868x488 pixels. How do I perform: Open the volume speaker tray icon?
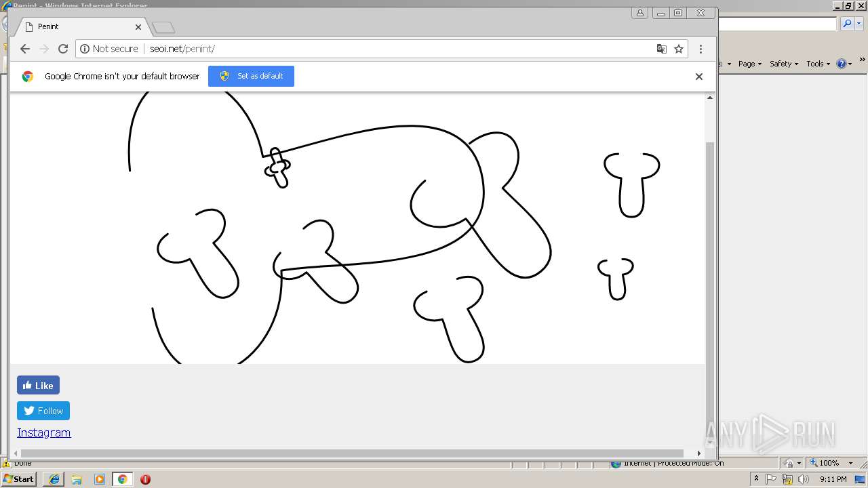click(803, 479)
